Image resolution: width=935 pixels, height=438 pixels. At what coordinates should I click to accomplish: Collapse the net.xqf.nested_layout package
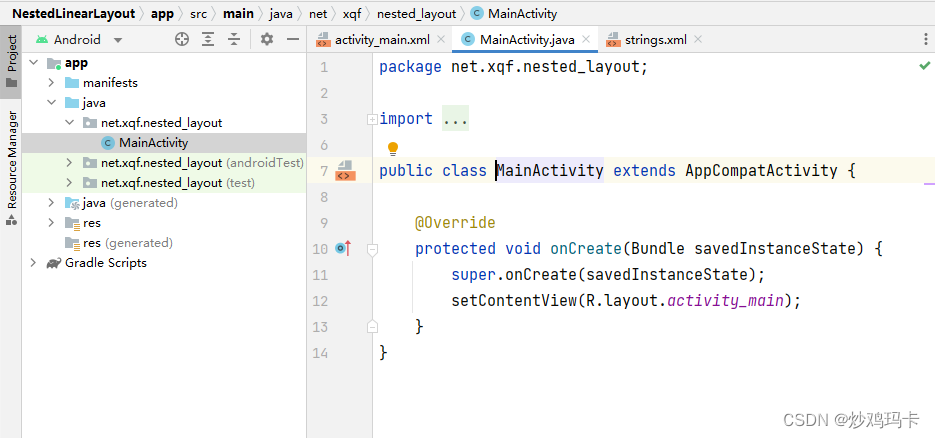[69, 123]
